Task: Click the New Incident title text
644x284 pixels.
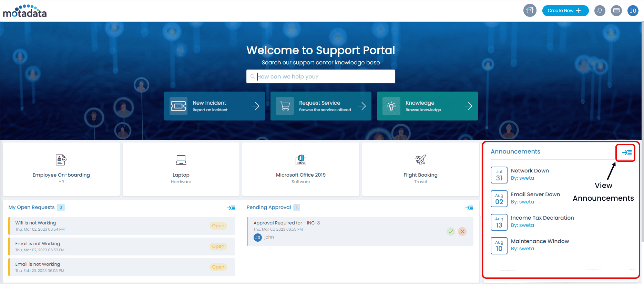Action: [209, 103]
